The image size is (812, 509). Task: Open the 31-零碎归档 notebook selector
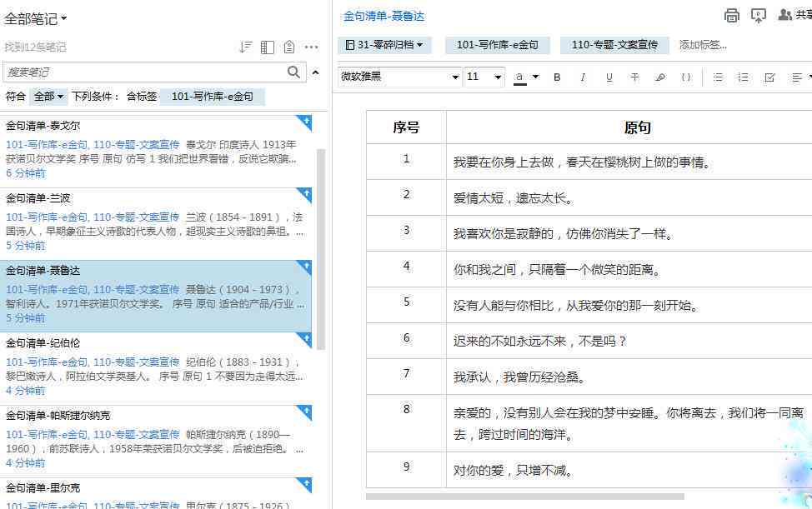[384, 45]
